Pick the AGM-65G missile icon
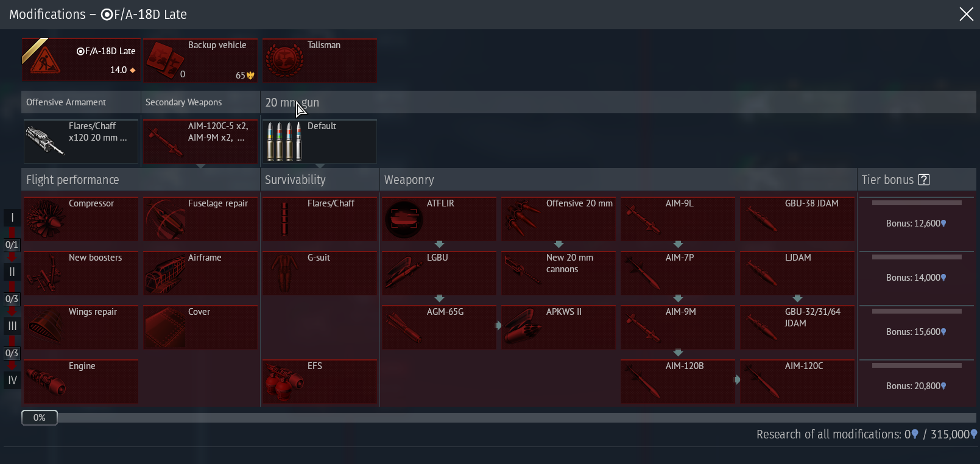The image size is (980, 464). click(404, 327)
